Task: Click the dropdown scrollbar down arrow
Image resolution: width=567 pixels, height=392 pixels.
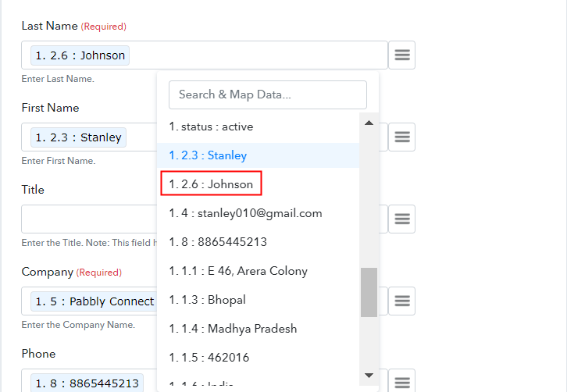Action: 369,376
